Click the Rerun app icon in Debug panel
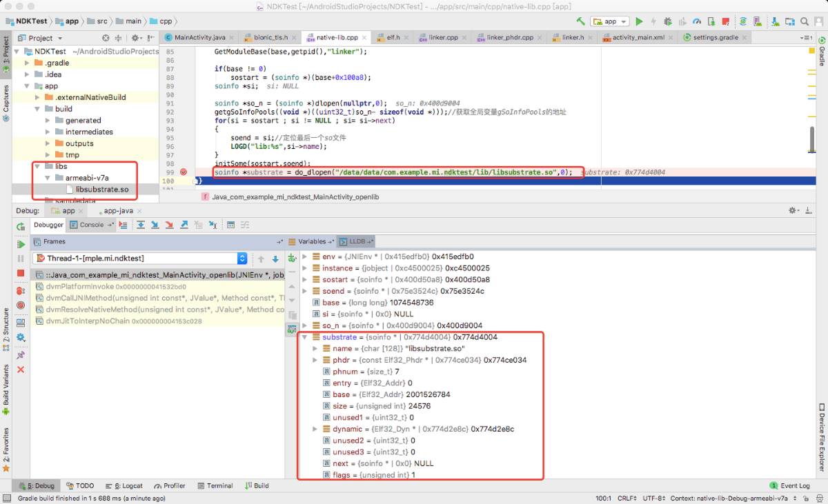828x504 pixels. (21, 227)
